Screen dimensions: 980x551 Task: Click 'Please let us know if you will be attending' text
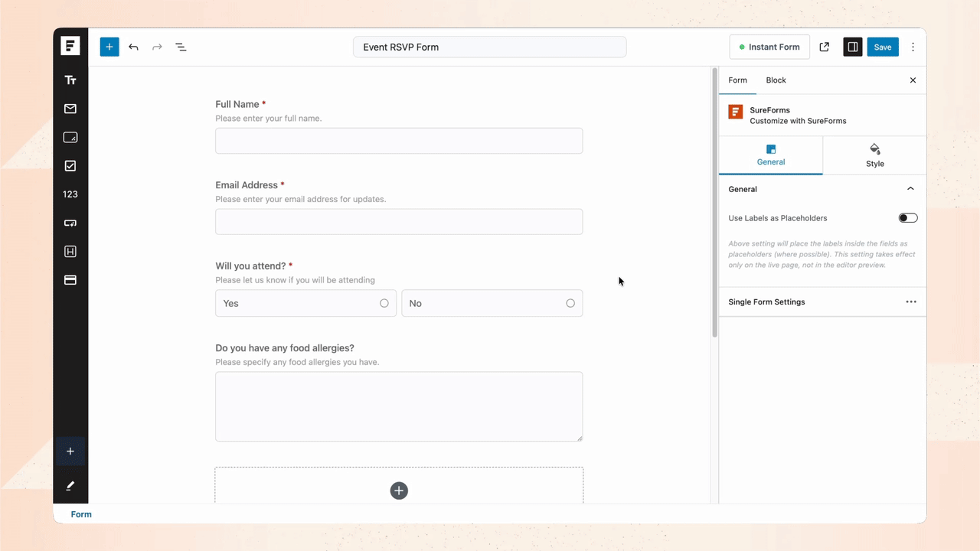296,281
